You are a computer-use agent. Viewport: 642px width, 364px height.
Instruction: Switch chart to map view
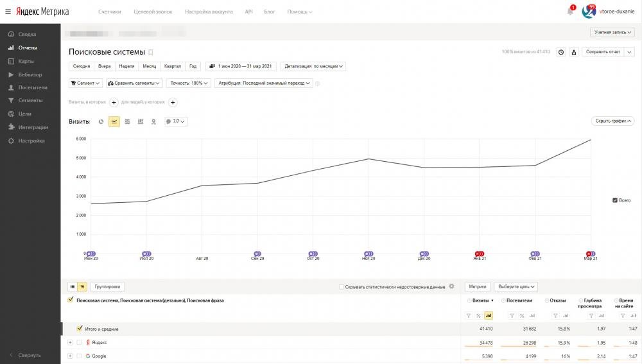click(153, 121)
